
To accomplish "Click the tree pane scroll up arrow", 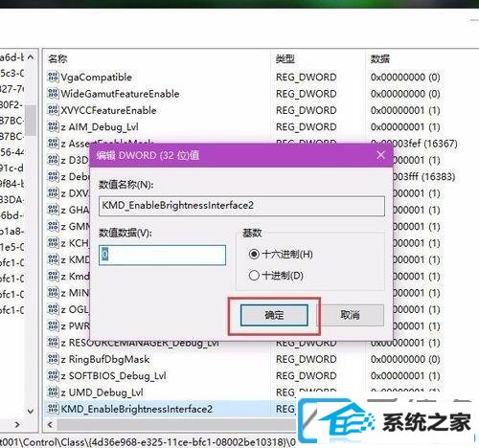I will pos(31,57).
